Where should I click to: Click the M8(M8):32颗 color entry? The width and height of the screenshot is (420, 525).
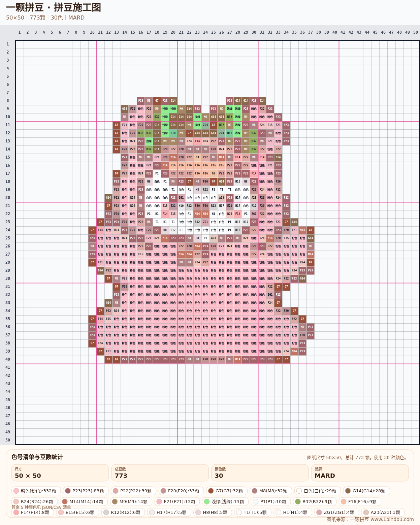(x=271, y=491)
